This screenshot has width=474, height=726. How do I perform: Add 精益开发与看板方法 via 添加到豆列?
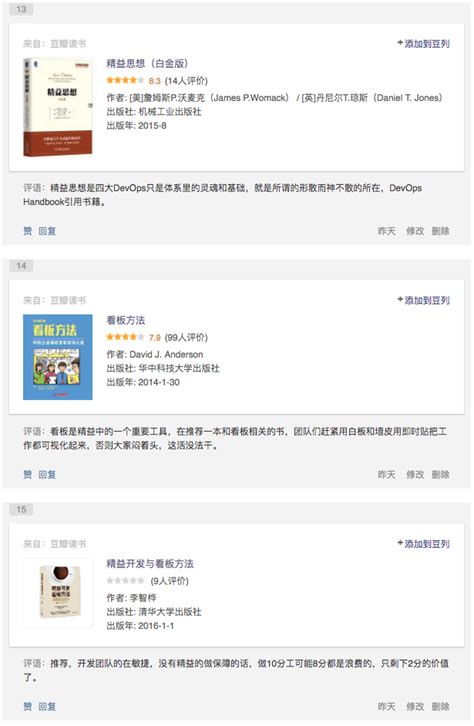424,544
